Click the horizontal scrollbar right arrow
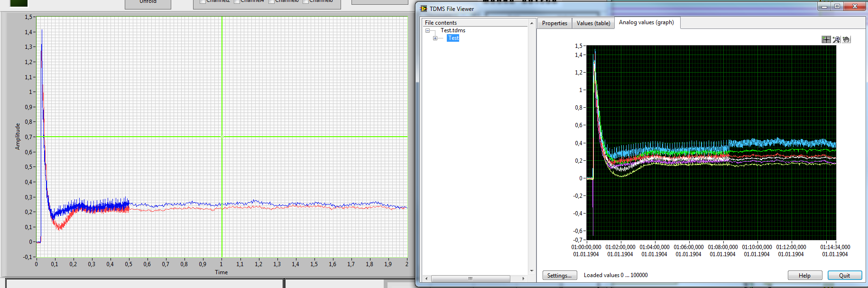Viewport: 868px width, 288px height. point(524,279)
